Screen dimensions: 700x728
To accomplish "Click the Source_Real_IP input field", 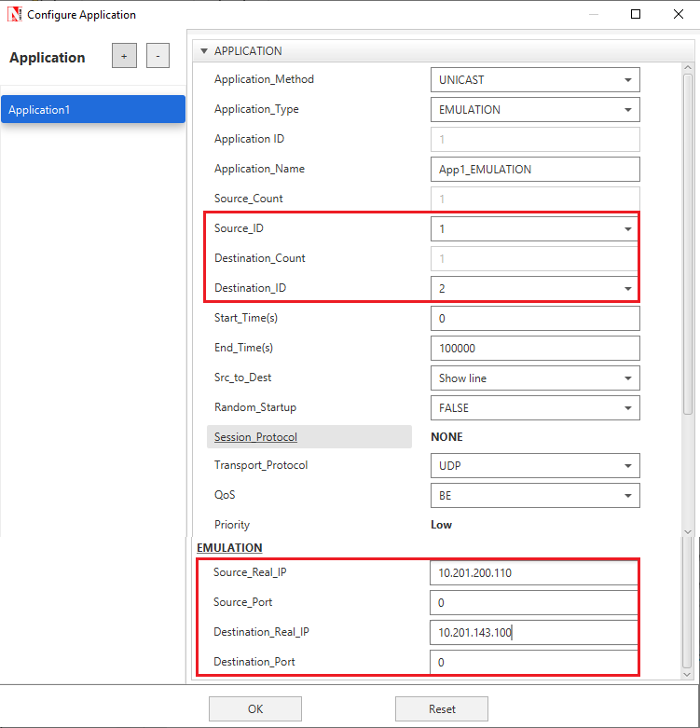I will pos(533,572).
